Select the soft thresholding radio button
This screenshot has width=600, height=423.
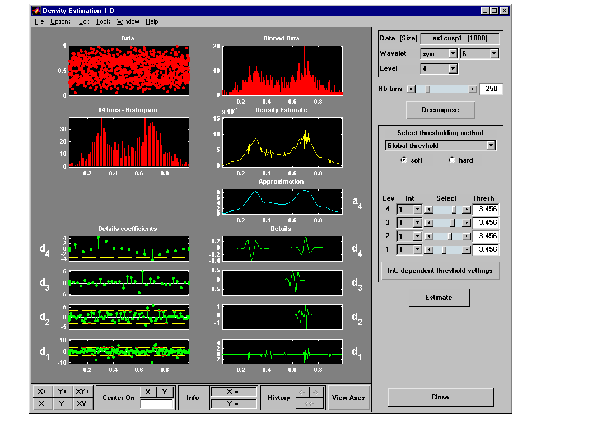[x=404, y=159]
